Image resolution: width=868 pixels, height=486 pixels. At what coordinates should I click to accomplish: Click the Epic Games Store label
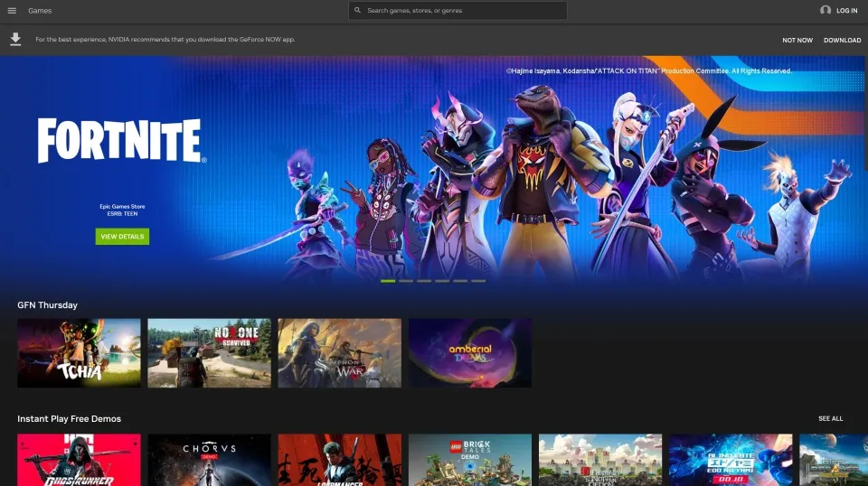tap(122, 206)
